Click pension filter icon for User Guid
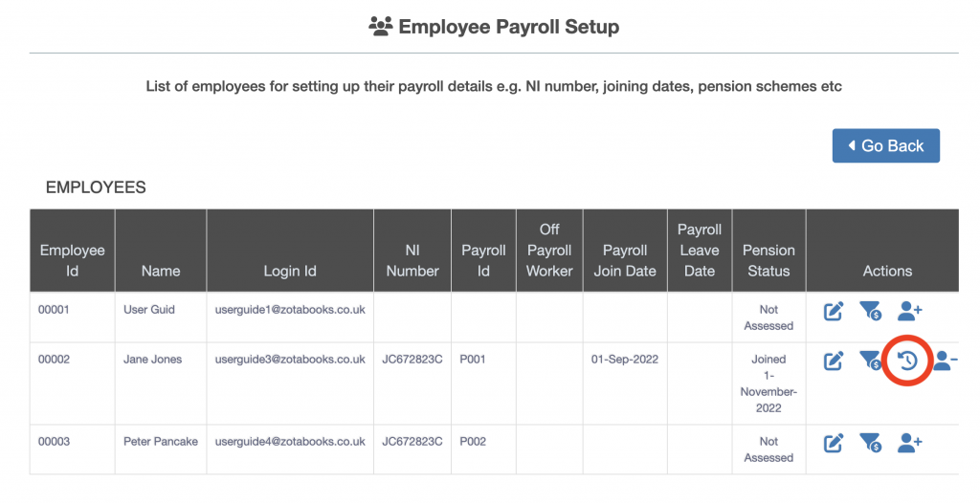 tap(870, 311)
